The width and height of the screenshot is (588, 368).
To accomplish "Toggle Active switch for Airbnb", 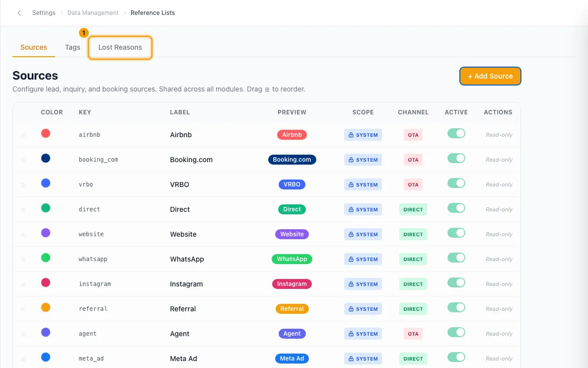I will point(456,133).
